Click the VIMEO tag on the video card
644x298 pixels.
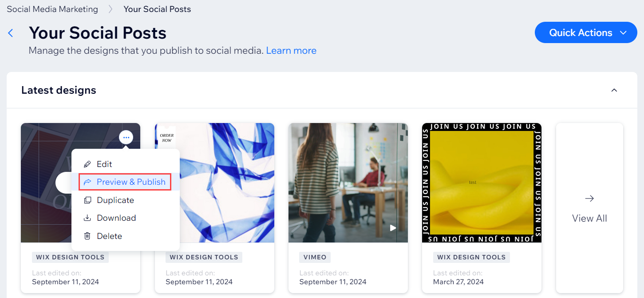coord(315,257)
